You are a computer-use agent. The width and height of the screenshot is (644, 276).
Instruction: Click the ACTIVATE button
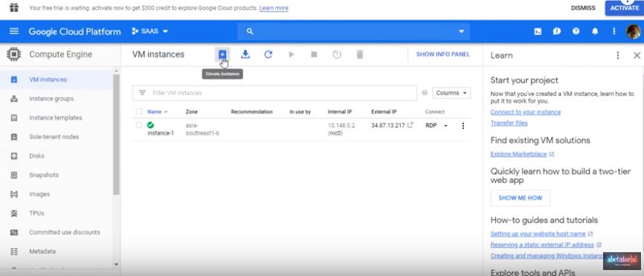(624, 7)
